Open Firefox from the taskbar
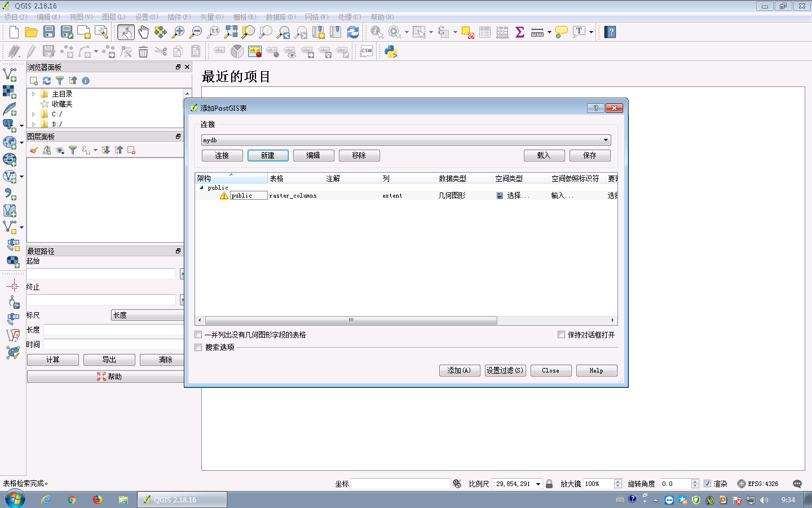Viewport: 812px width, 508px height. pyautogui.click(x=98, y=500)
